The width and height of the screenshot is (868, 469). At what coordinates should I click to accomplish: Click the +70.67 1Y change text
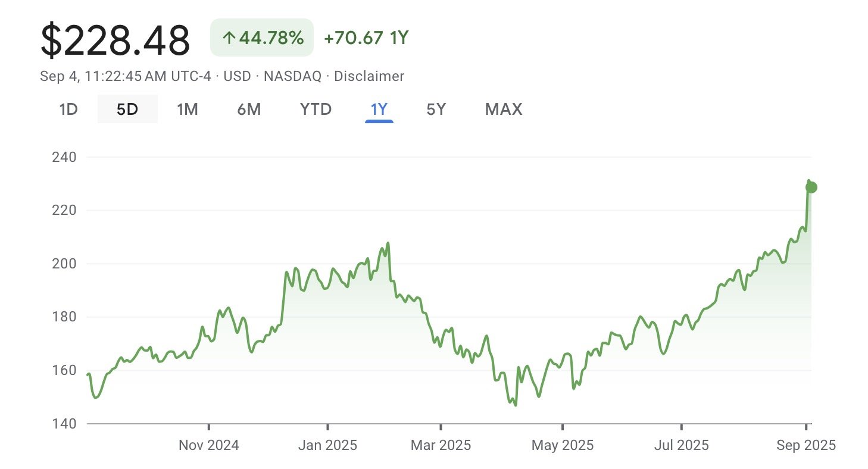[366, 39]
